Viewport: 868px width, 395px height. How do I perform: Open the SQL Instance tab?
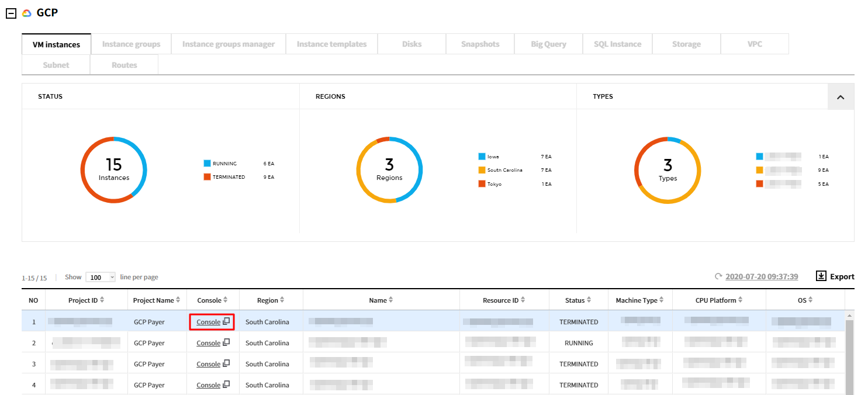click(617, 44)
